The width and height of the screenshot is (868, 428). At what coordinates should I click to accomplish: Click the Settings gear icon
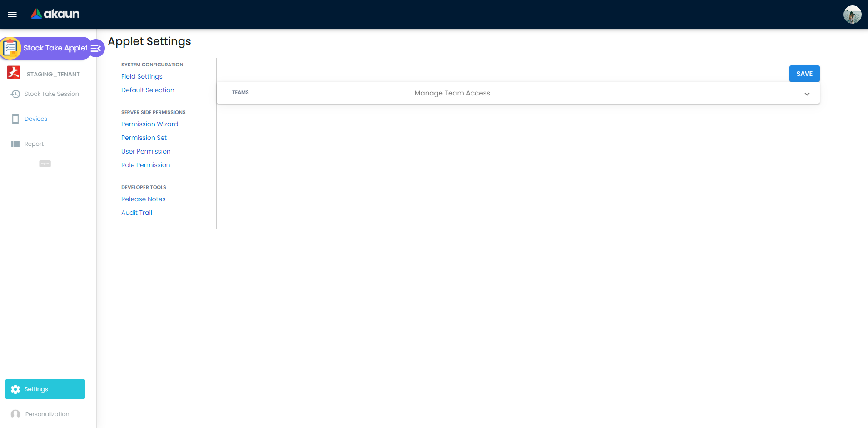(x=16, y=389)
